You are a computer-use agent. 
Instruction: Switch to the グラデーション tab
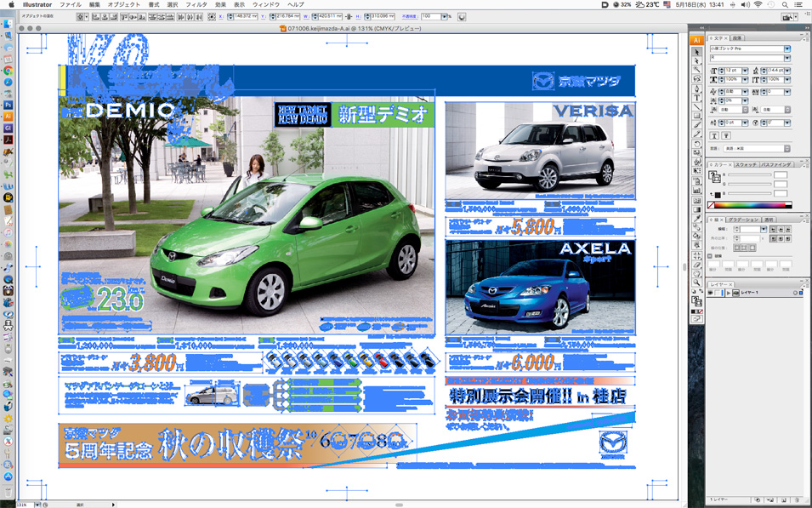pyautogui.click(x=743, y=220)
